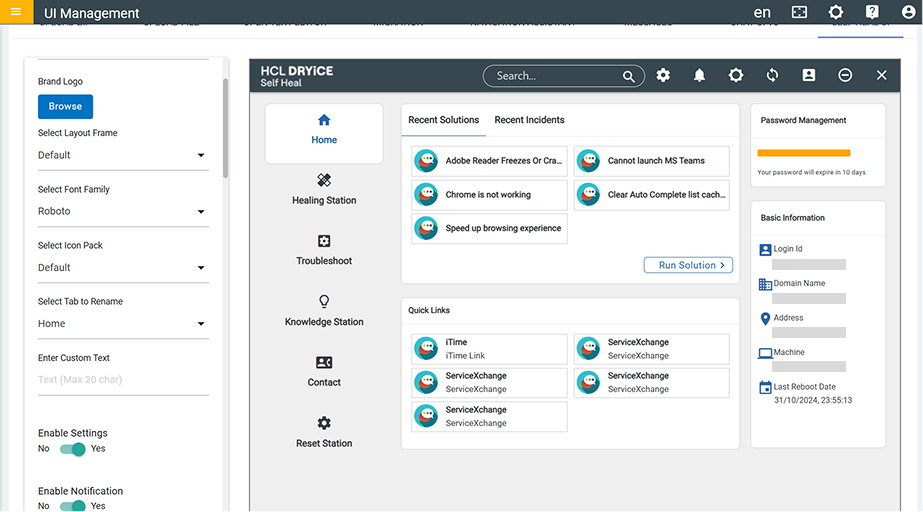Open Troubleshoot in sidebar
Viewport: 923px width, 512px height.
click(x=324, y=251)
